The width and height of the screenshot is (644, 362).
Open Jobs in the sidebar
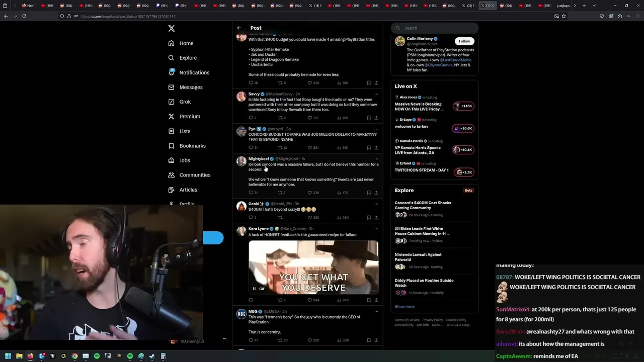pyautogui.click(x=179, y=160)
